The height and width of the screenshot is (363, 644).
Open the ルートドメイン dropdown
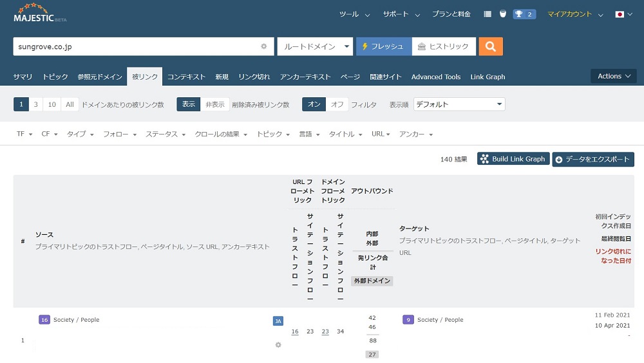(x=316, y=46)
